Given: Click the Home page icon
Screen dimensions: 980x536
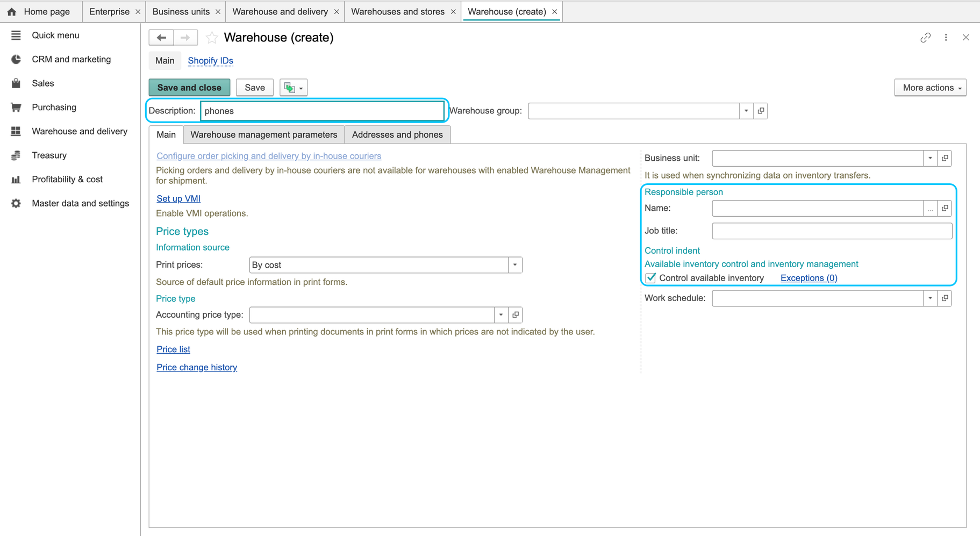Looking at the screenshot, I should (11, 11).
